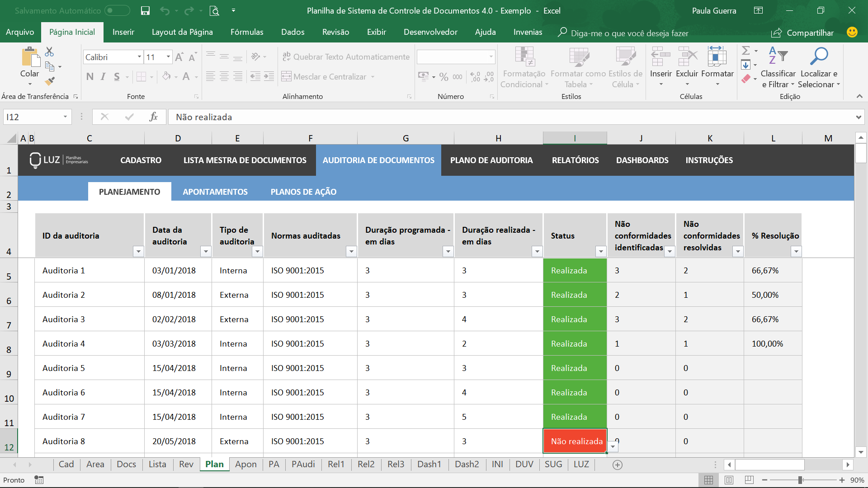Click the Insert Function fx icon
The image size is (868, 488).
pos(153,117)
